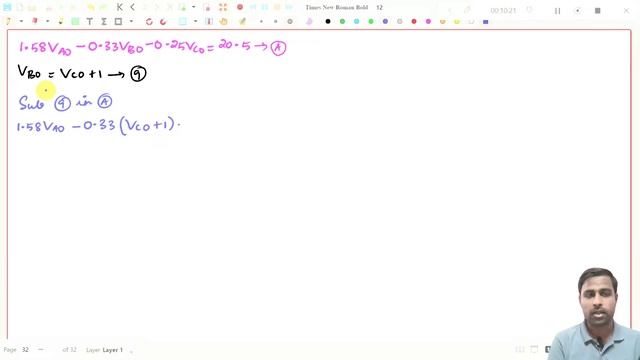
Task: Pick the light green color swatch
Action: [371, 21]
